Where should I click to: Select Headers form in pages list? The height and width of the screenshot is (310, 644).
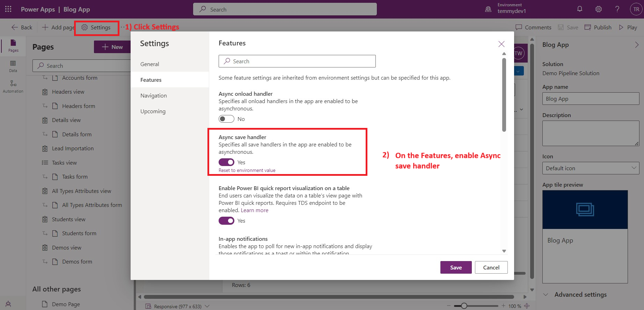point(79,106)
